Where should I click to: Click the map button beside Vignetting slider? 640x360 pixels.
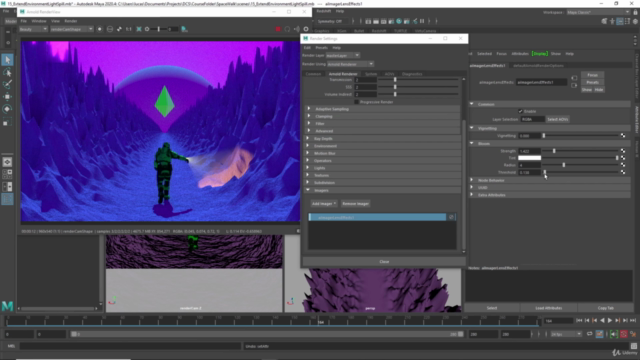pyautogui.click(x=623, y=136)
